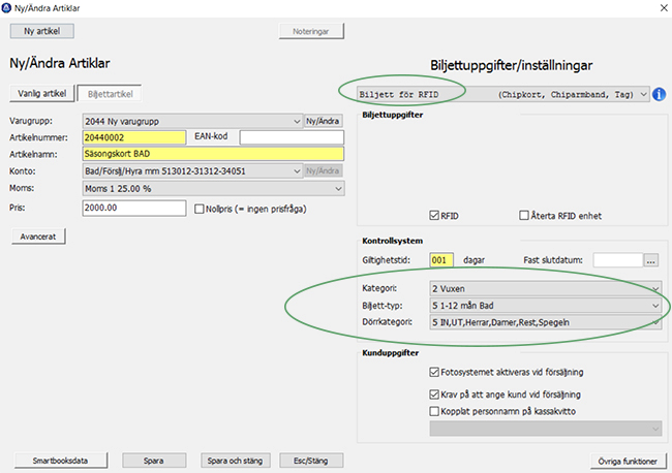Screen dimensions: 672x473
Task: Toggle Fotosystemet aktiveras vid försäljning
Action: click(434, 372)
